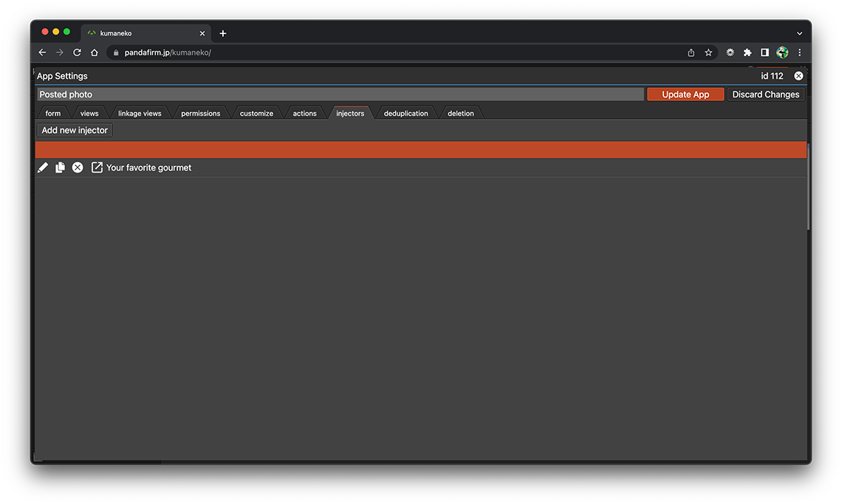Go to the permissions tab
The image size is (842, 504).
coord(200,114)
